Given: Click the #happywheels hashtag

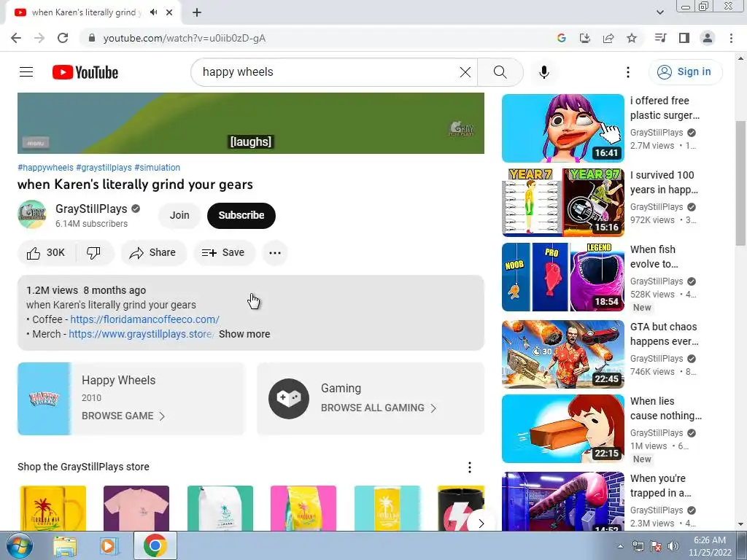Looking at the screenshot, I should click(x=45, y=168).
